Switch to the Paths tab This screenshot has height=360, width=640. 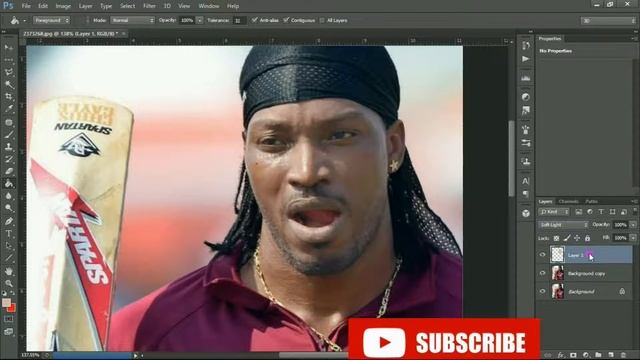591,201
